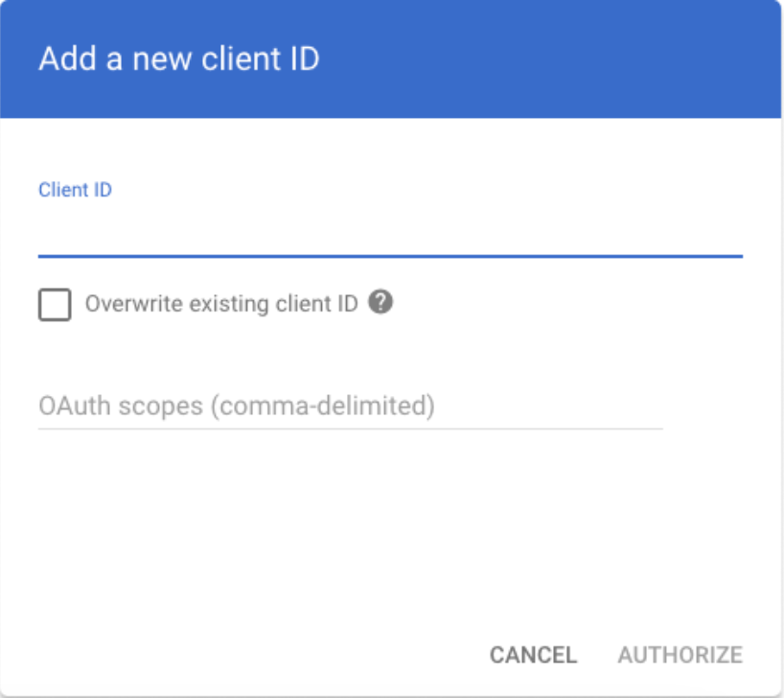Viewport: 784px width, 698px height.
Task: Enable the Overwrite existing client ID checkbox
Action: click(x=54, y=303)
